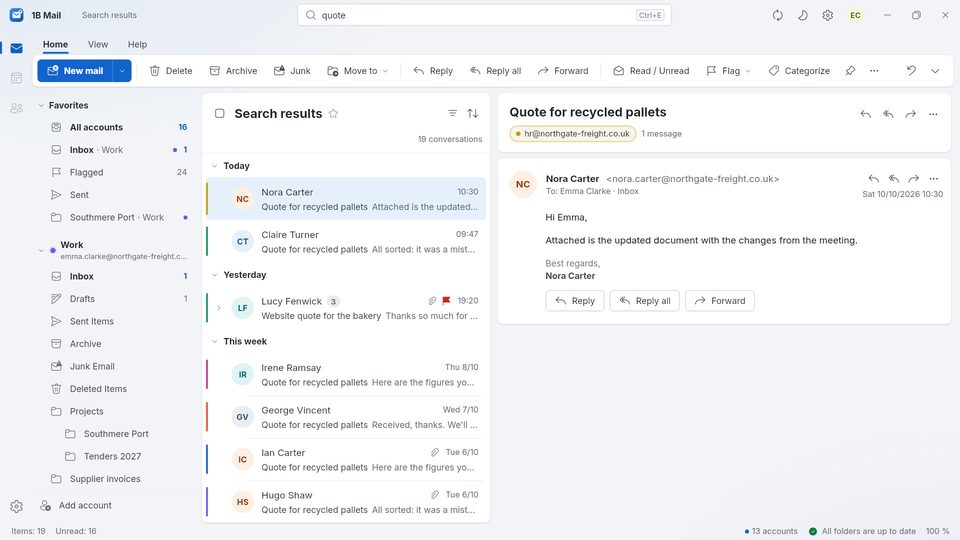Open George Vincent message
This screenshot has height=540, width=960.
coord(346,417)
